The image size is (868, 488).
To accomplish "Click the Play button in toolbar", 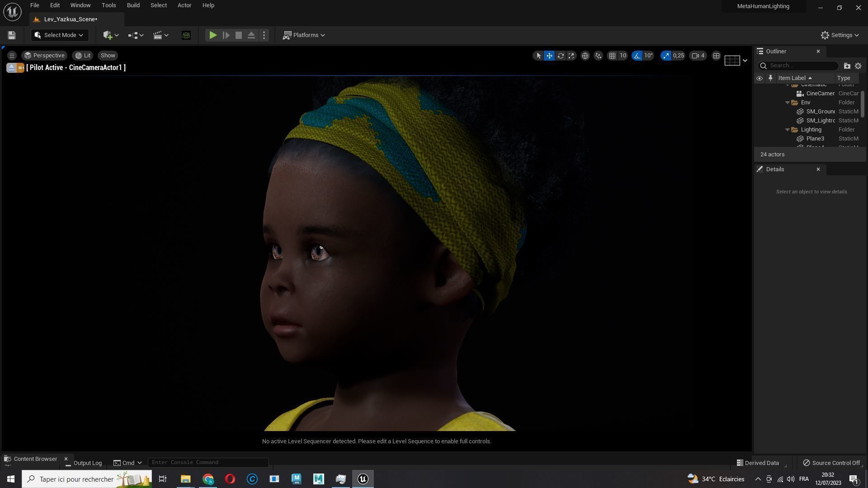I will click(x=213, y=35).
